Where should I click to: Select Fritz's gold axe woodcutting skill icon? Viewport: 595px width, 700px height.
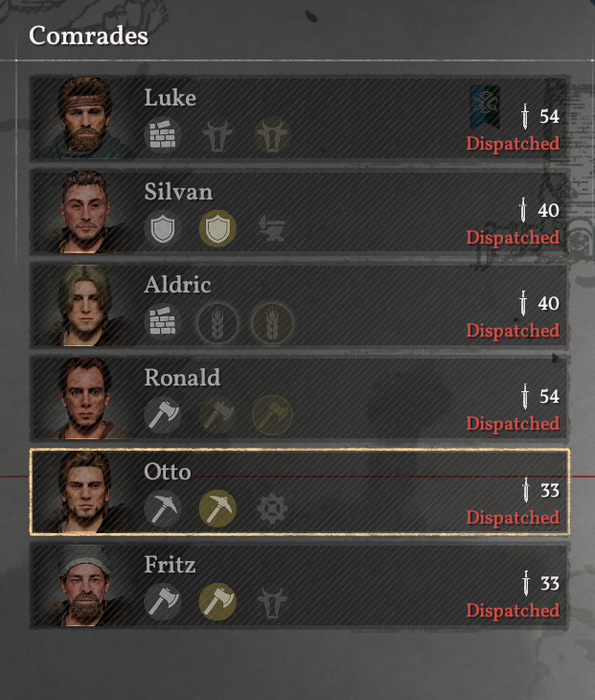coord(217,602)
